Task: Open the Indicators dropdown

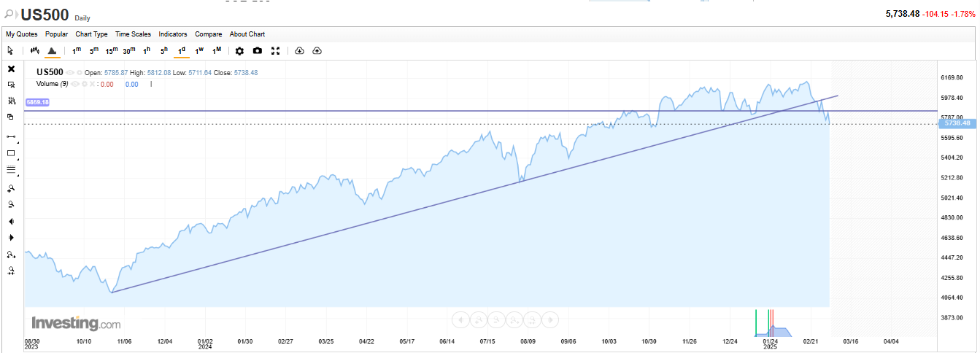Action: point(173,34)
